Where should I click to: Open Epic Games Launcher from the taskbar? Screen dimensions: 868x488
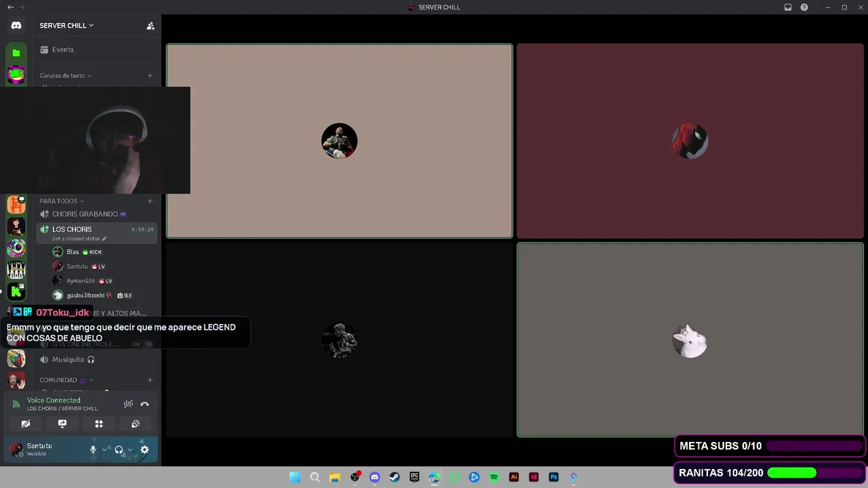[414, 477]
